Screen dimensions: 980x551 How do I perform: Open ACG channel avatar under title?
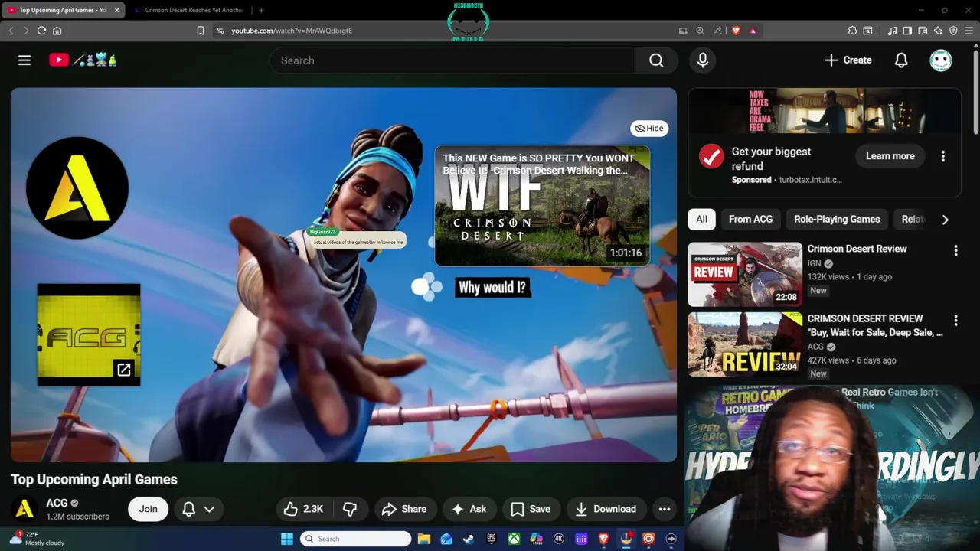24,508
